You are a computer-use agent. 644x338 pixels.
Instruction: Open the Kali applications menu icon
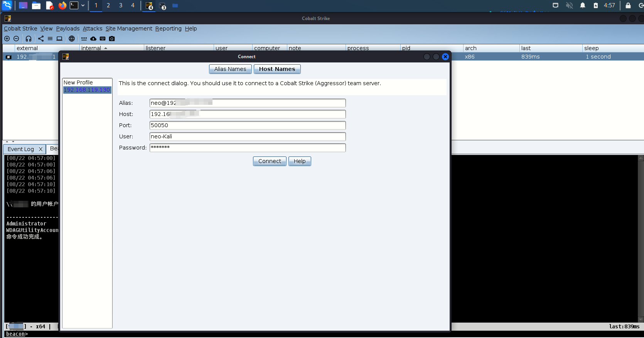click(7, 5)
